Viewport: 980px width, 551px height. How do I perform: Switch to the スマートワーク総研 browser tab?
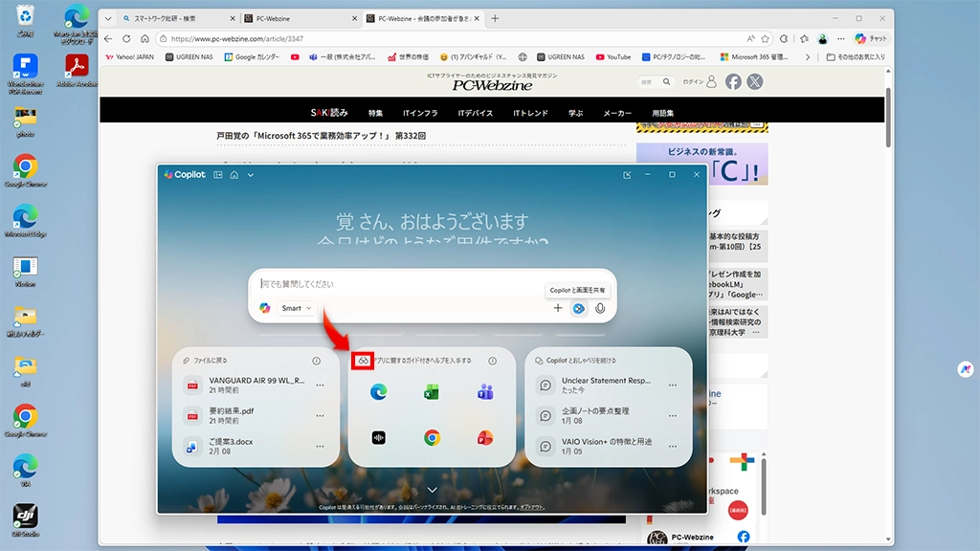(x=172, y=18)
